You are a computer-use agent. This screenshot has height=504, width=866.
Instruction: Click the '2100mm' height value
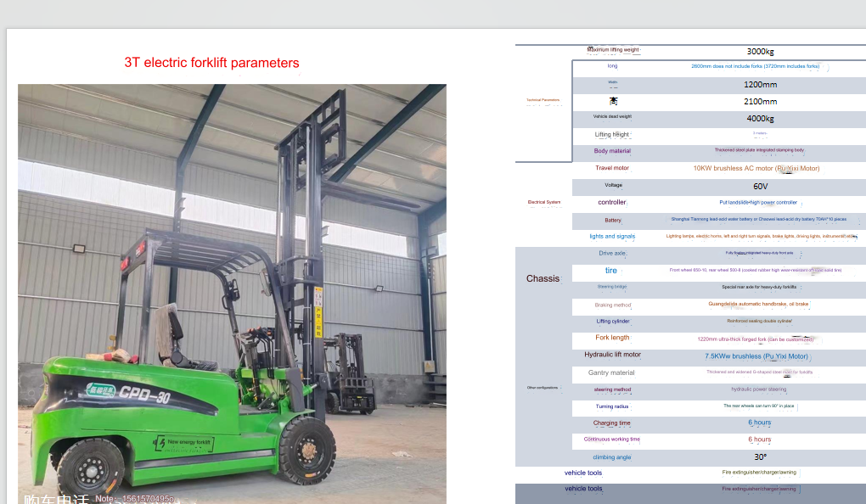coord(760,102)
